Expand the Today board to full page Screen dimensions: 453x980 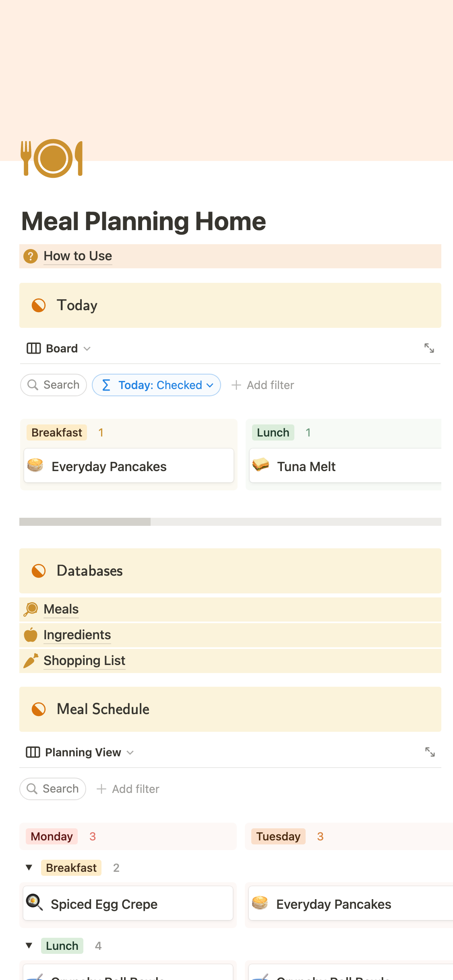[429, 348]
